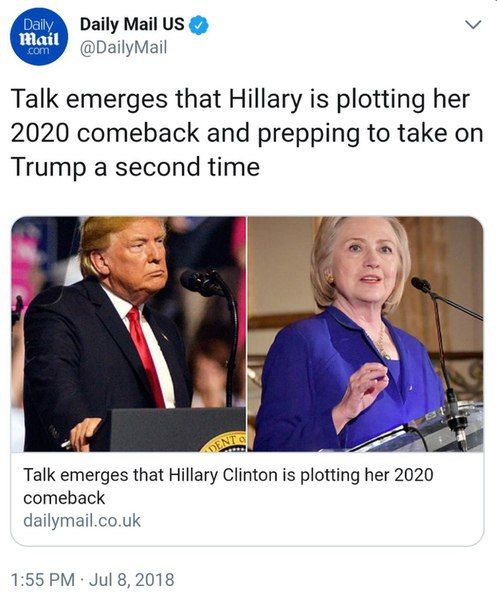
Task: Open the Daily Mail US display name
Action: click(x=132, y=24)
